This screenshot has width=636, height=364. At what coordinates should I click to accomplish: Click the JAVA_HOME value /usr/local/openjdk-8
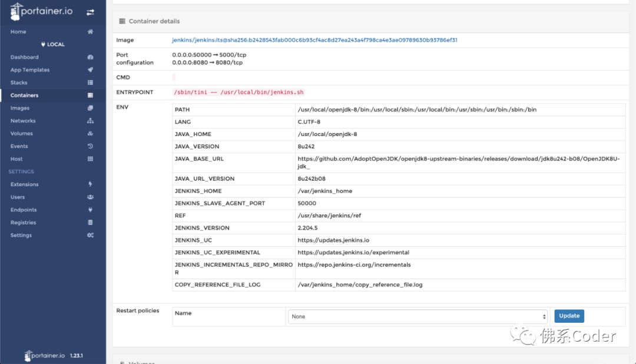coord(327,134)
